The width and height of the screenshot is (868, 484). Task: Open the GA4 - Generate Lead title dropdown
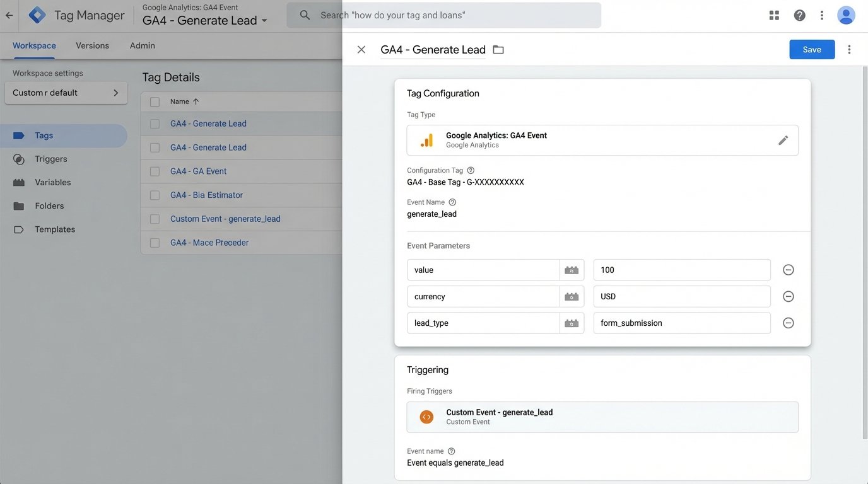[264, 20]
